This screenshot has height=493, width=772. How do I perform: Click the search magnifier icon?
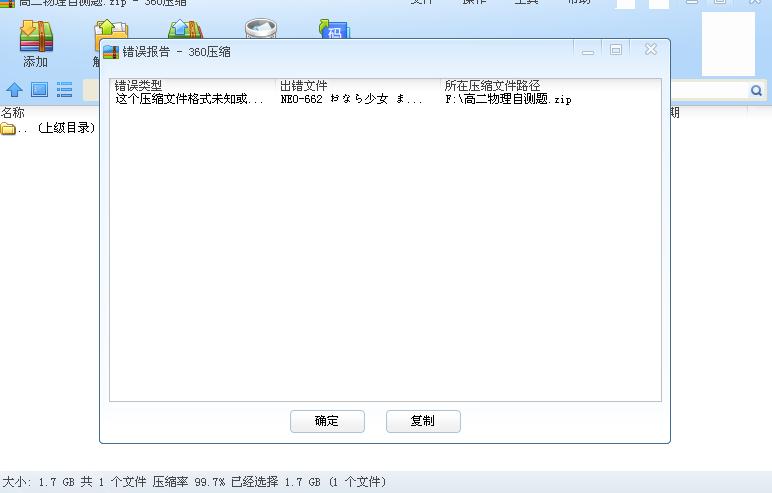pyautogui.click(x=756, y=91)
